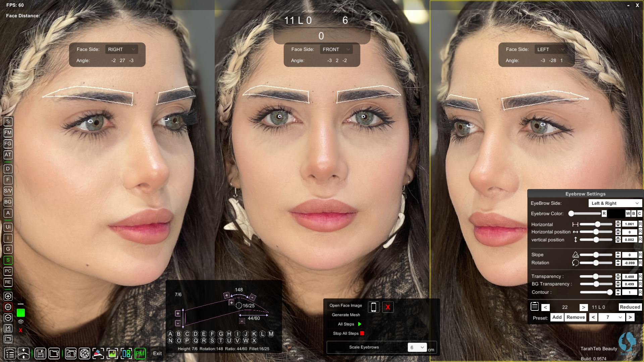The image size is (644, 362).
Task: Click the blue-green layout panels icon
Action: point(126,354)
